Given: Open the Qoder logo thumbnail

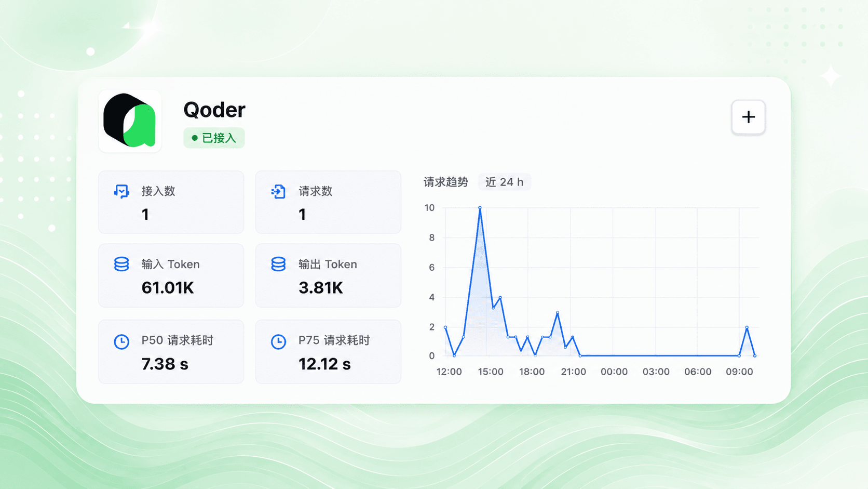Looking at the screenshot, I should pyautogui.click(x=130, y=121).
